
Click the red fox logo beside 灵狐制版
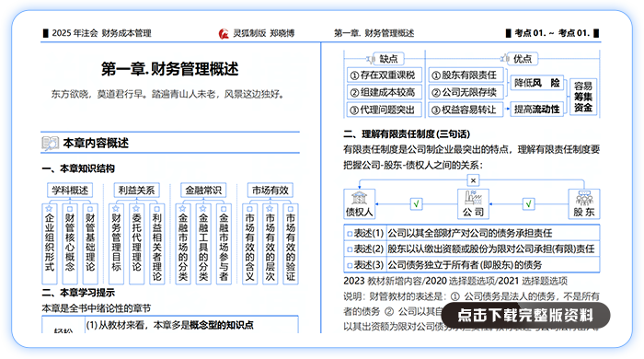coord(224,34)
